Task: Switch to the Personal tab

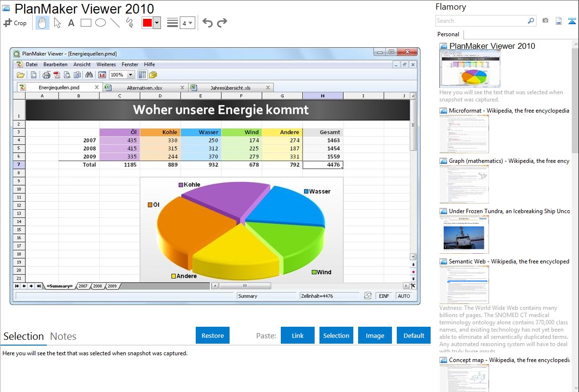Action: [448, 34]
